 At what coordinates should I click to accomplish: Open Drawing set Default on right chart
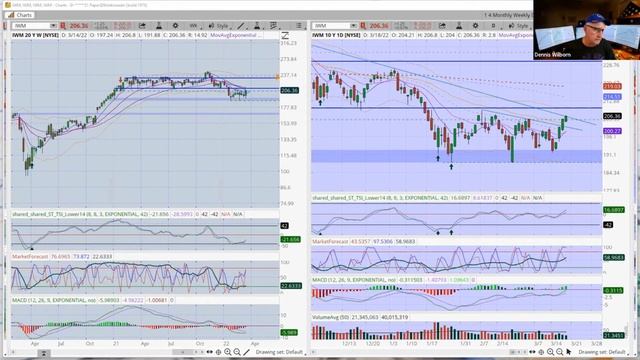(x=602, y=352)
